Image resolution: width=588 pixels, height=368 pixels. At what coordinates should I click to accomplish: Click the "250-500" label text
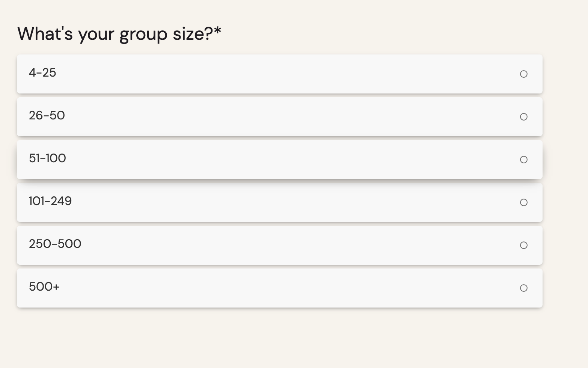click(55, 244)
